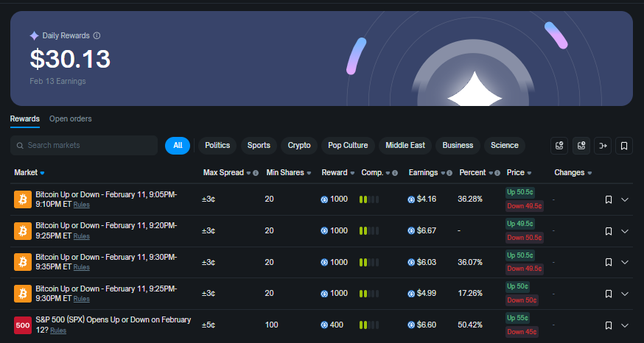
Task: Click the Earnings column info icon
Action: (x=449, y=173)
